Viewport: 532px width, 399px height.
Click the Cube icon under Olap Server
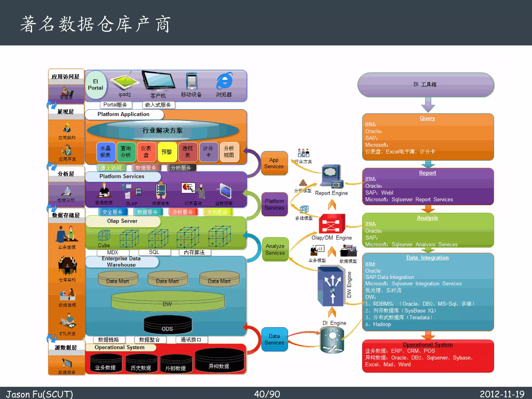[x=104, y=236]
